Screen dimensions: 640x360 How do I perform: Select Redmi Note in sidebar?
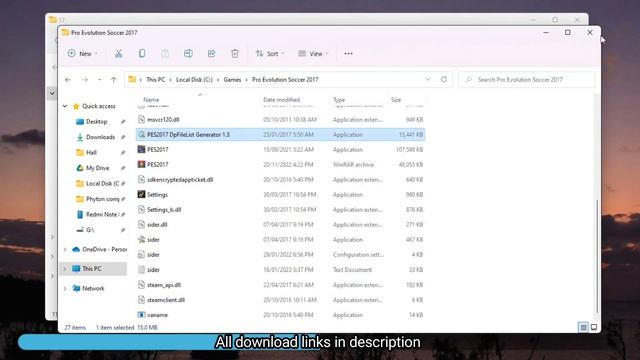tap(102, 214)
